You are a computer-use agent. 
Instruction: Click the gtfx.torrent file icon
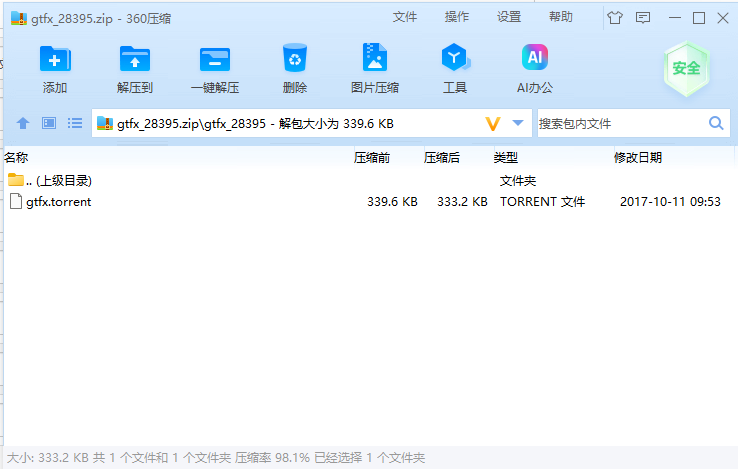16,202
